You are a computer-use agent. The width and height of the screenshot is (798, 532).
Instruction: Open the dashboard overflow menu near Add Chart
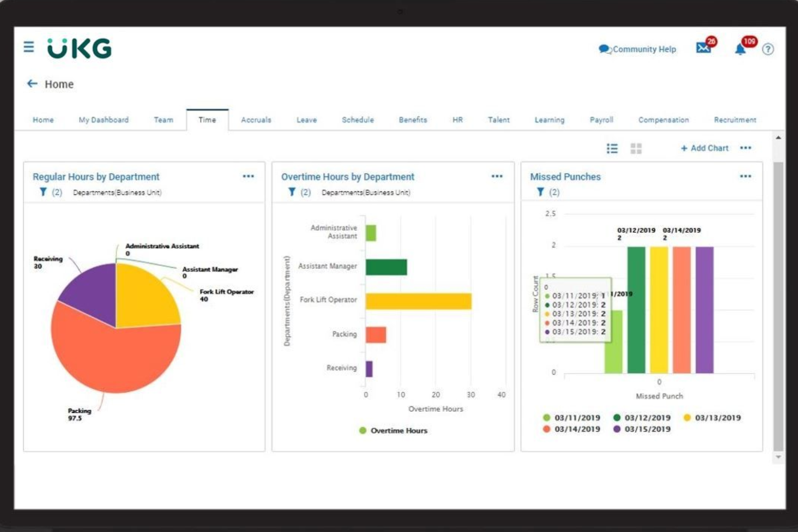(747, 148)
